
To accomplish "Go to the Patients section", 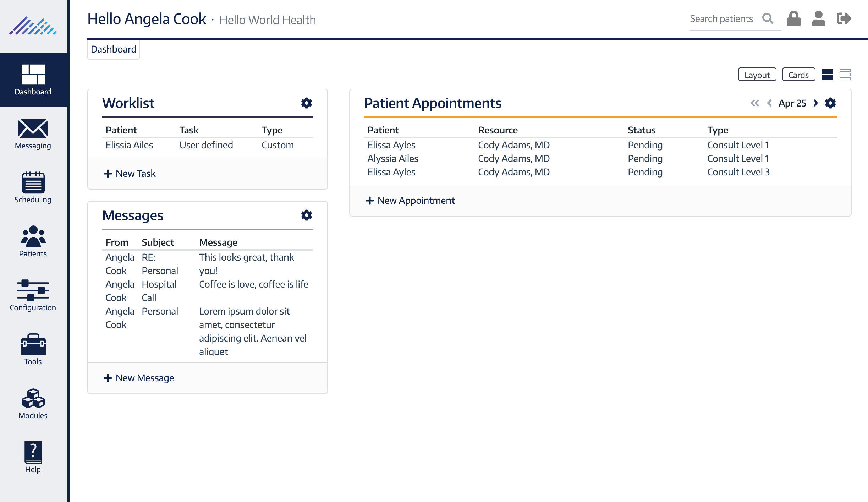I will point(33,241).
